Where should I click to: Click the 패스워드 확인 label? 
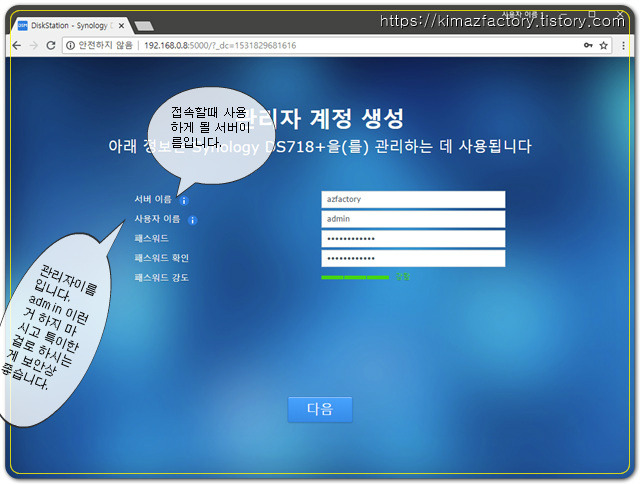click(162, 258)
